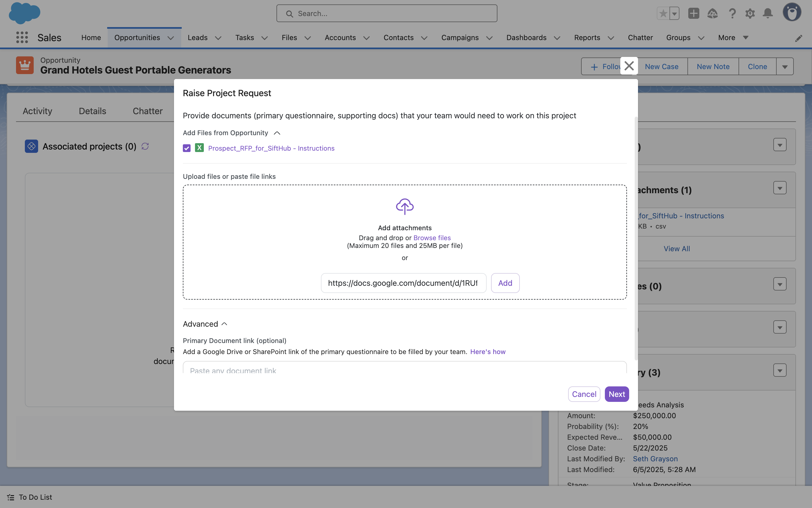Click the global actions plus icon
The image size is (812, 508).
pos(693,14)
